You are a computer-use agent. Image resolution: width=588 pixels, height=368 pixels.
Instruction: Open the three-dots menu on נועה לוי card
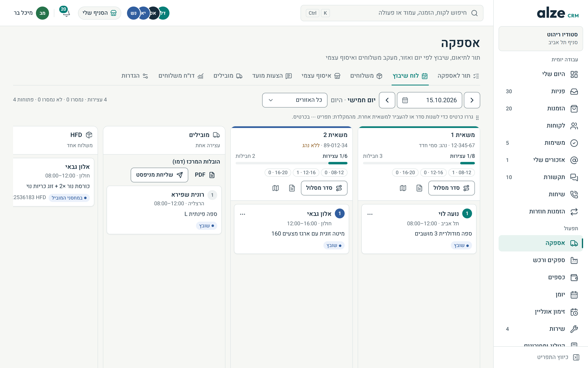point(370,214)
